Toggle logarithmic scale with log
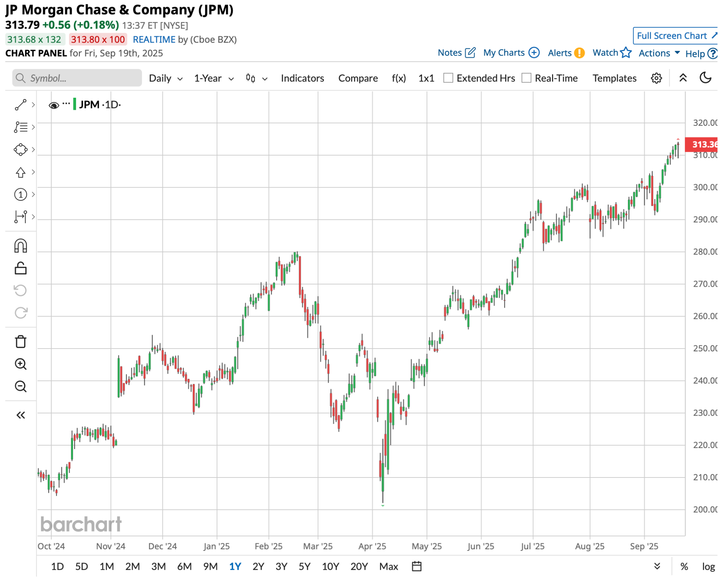 coord(708,566)
